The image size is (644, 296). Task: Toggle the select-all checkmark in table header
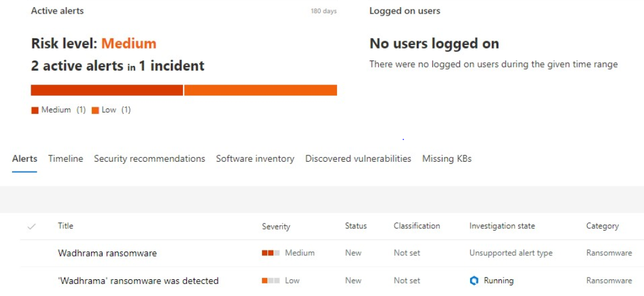tap(32, 226)
